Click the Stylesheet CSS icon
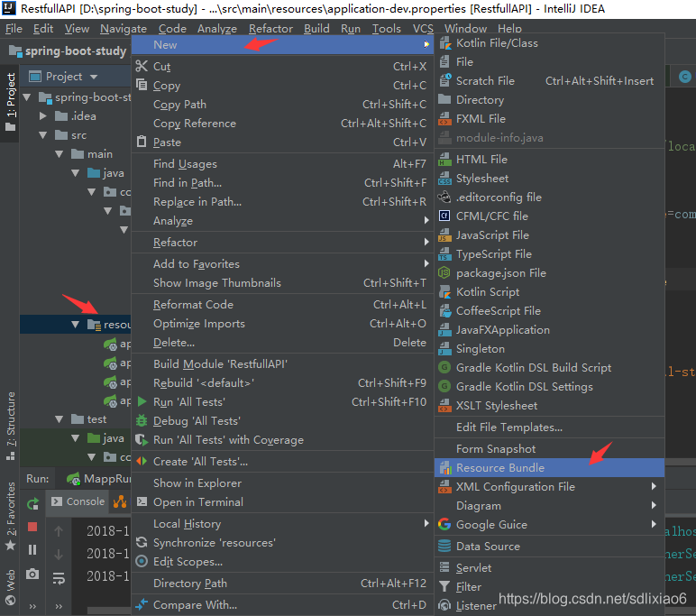This screenshot has height=616, width=696. pos(444,179)
